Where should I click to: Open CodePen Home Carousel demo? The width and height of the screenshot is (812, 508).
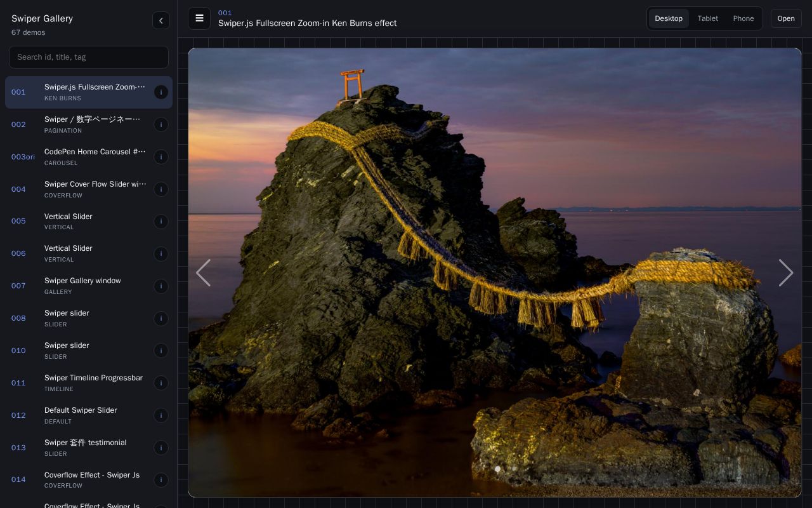89,157
